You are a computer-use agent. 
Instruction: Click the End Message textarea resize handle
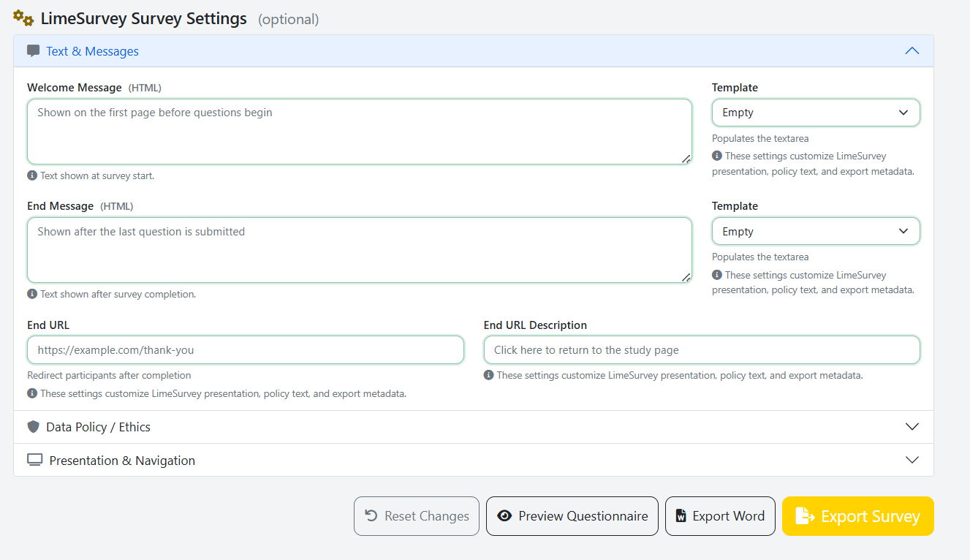click(x=686, y=277)
